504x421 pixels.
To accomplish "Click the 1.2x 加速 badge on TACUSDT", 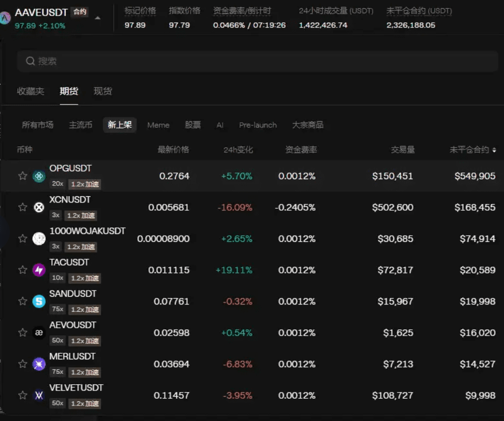I will [84, 278].
